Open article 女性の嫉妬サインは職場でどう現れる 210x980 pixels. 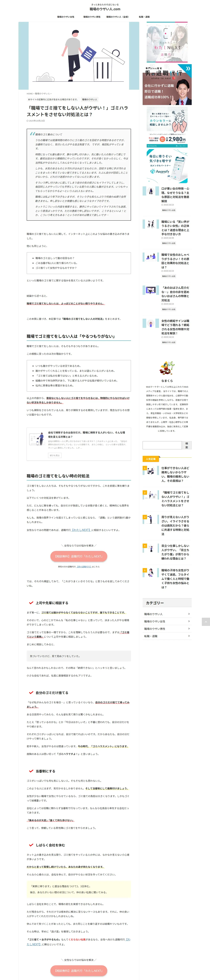[175, 327]
